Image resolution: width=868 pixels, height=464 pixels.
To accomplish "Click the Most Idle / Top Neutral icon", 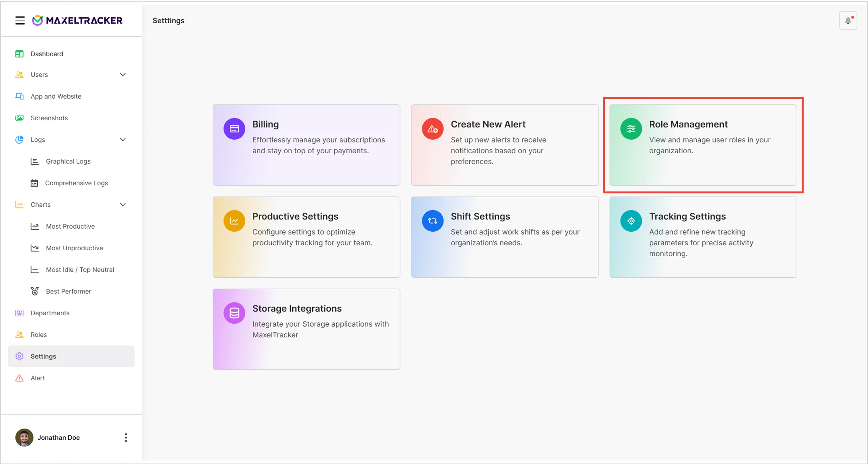I will pos(35,270).
